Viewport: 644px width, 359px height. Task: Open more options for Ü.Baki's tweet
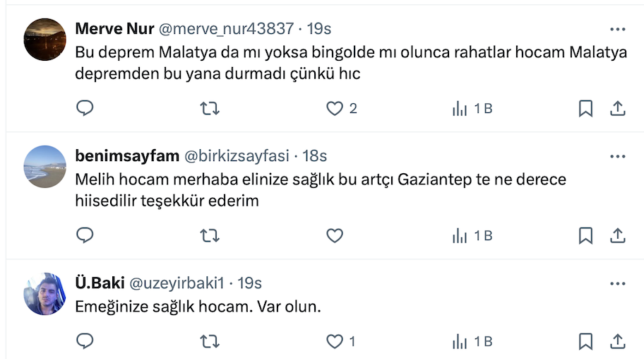click(x=617, y=283)
